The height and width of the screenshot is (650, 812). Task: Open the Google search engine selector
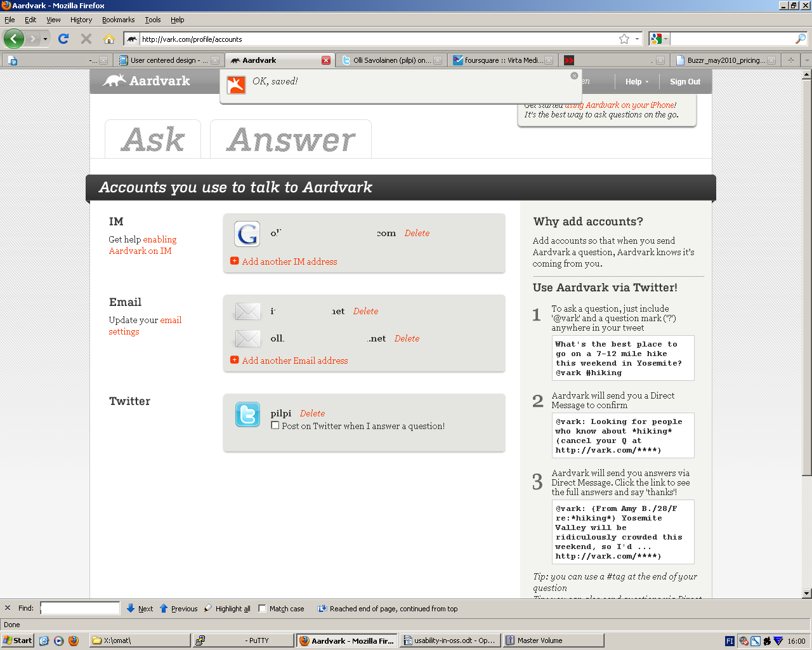click(x=659, y=39)
